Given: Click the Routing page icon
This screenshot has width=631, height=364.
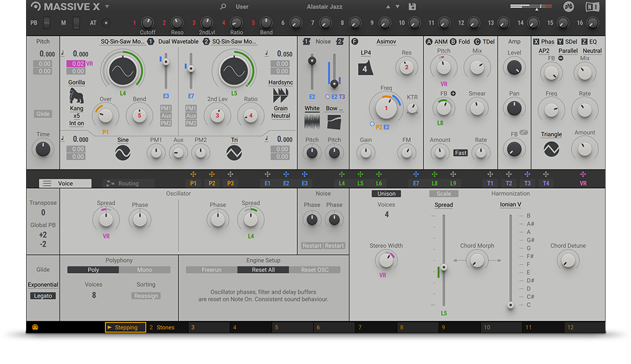Looking at the screenshot, I should pos(110,183).
